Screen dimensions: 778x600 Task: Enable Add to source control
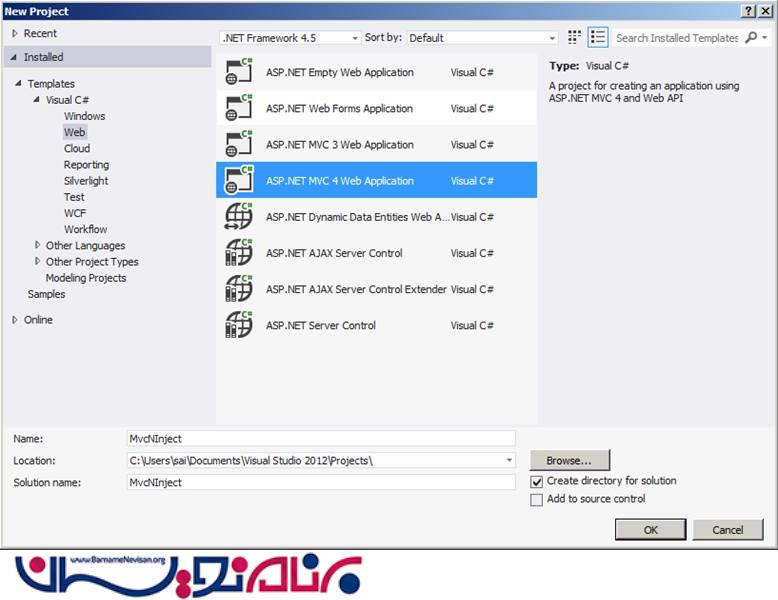[x=537, y=499]
